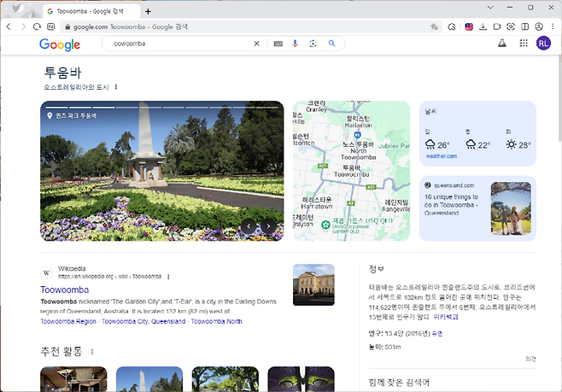Open the Google apps grid
This screenshot has height=392, width=562.
[523, 44]
